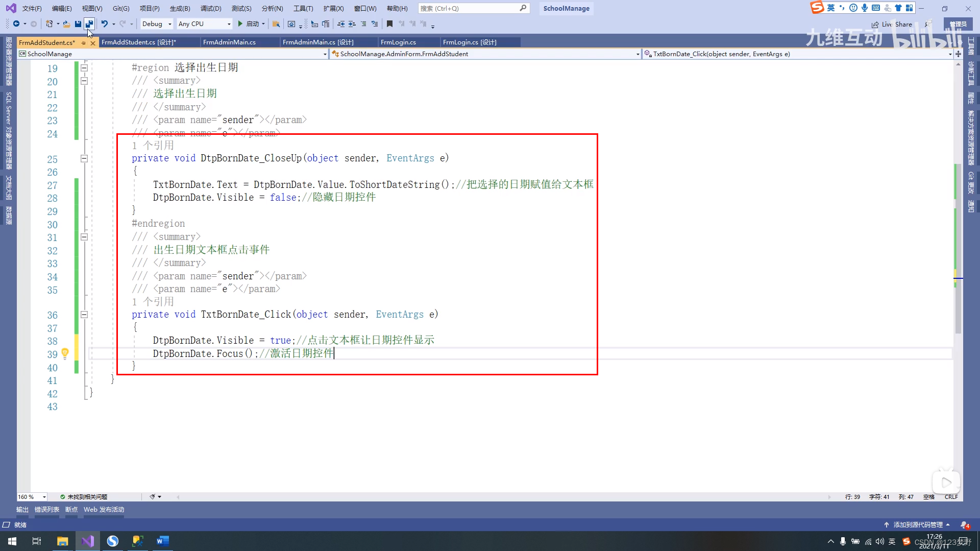Open Task View on taskbar
Screen dimensions: 980x551
tap(37, 541)
